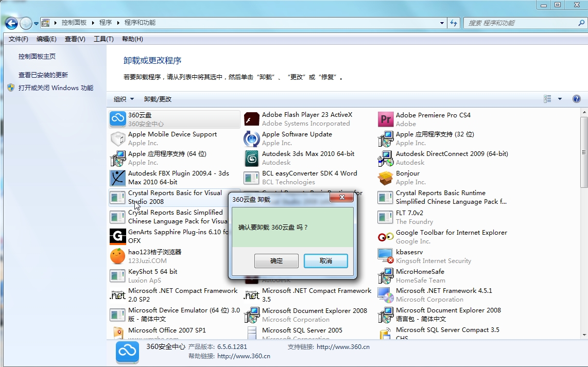
Task: Select Crystal Reports Basic for Visual Studio 2008
Action: click(x=175, y=197)
